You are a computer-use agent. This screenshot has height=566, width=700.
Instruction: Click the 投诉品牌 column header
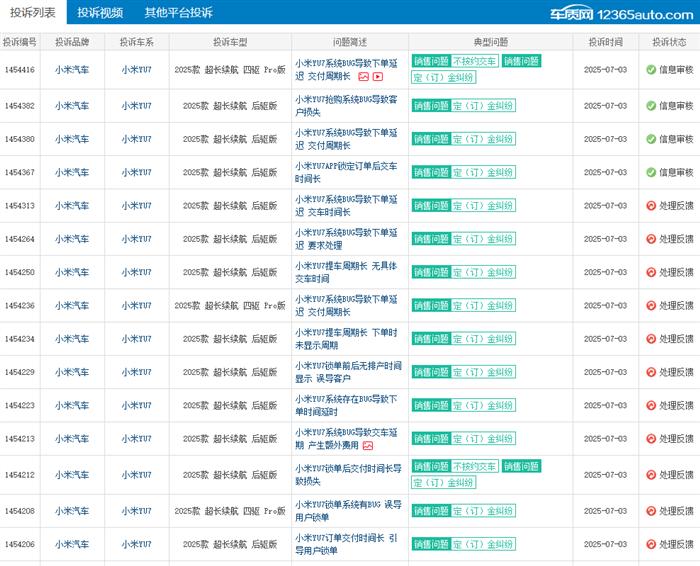[x=72, y=42]
